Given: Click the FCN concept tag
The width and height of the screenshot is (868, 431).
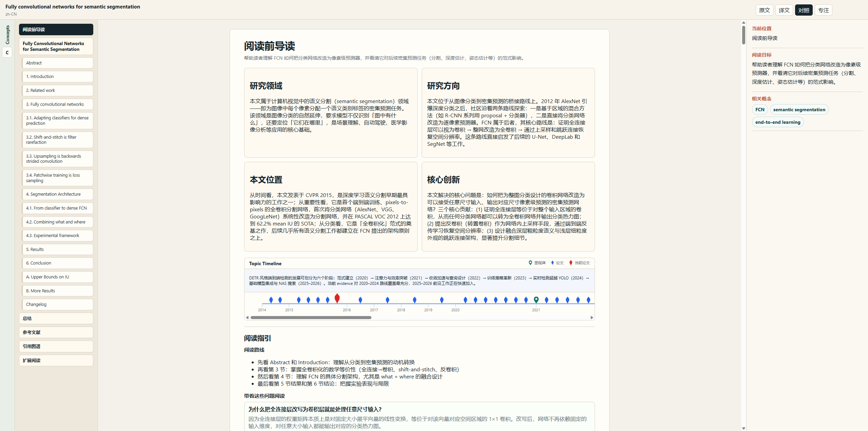Looking at the screenshot, I should click(x=760, y=110).
